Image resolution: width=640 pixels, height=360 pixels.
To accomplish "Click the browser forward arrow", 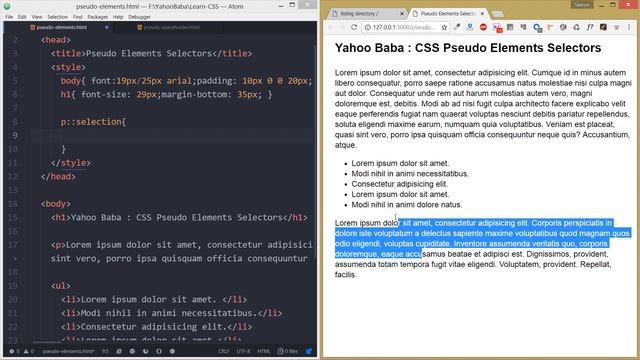I will point(342,27).
